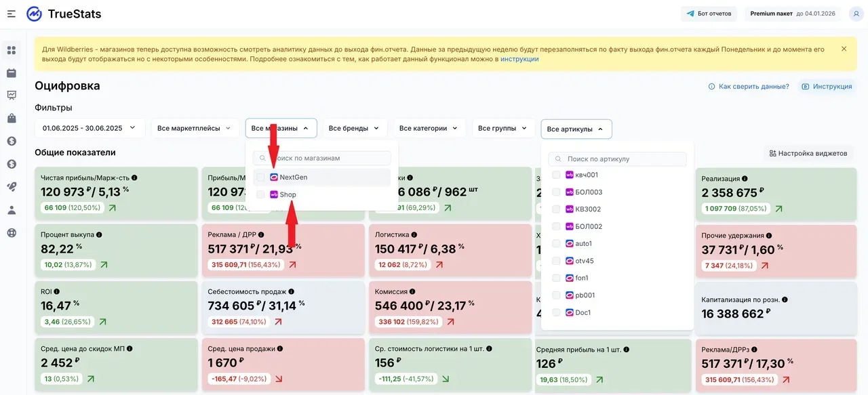
Task: Expand the Все бренды dropdown
Action: 355,128
